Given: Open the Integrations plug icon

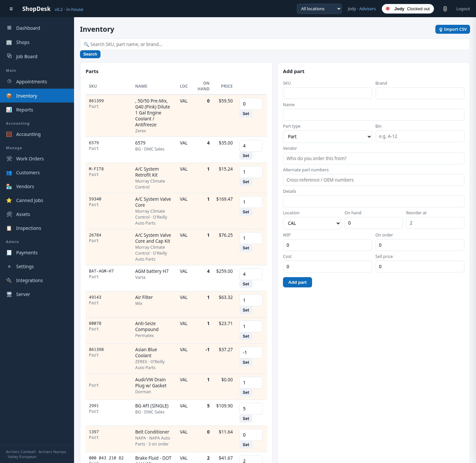Looking at the screenshot, I should point(9,280).
